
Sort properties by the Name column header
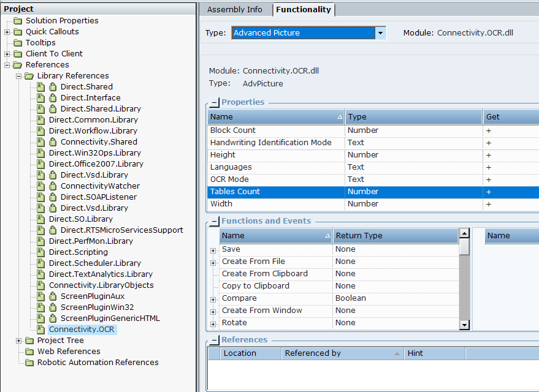[x=276, y=116]
